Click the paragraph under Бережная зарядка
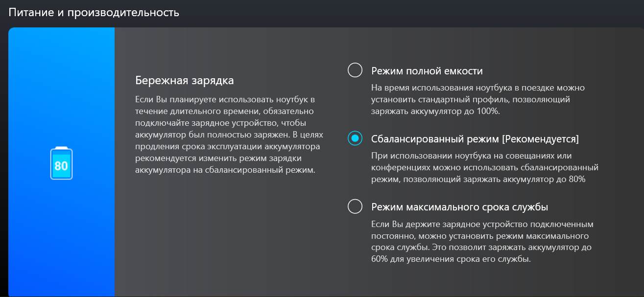The image size is (644, 297). 229,135
